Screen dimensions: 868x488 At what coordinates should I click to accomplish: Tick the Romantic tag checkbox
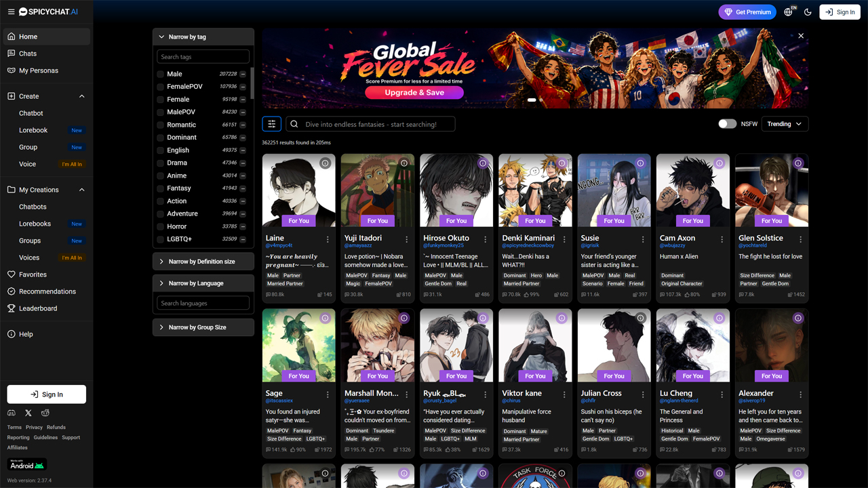click(161, 125)
